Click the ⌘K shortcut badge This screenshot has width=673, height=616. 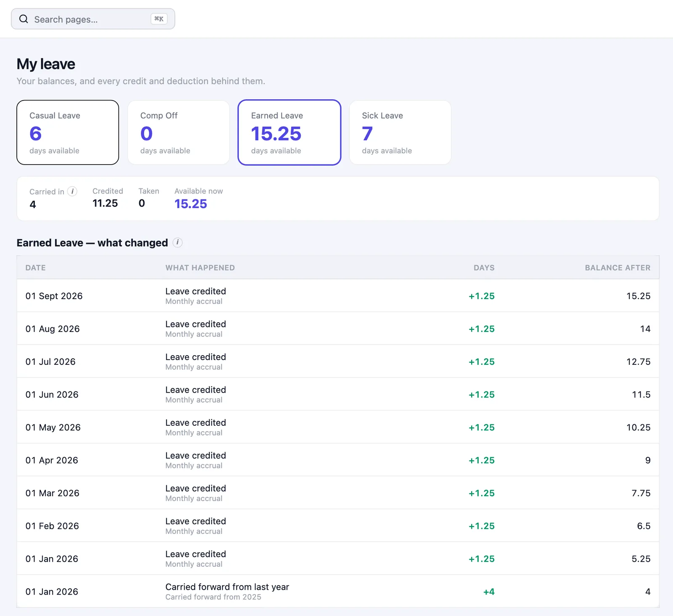(159, 19)
